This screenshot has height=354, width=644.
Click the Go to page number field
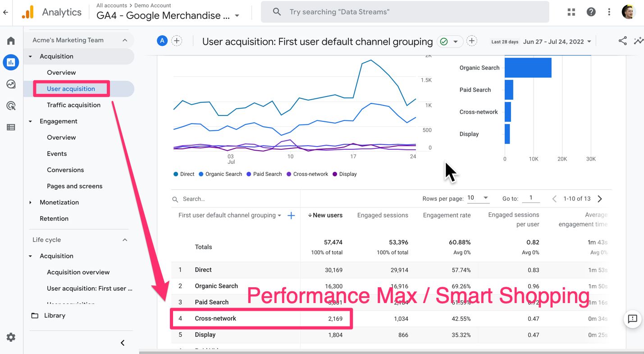tap(531, 198)
